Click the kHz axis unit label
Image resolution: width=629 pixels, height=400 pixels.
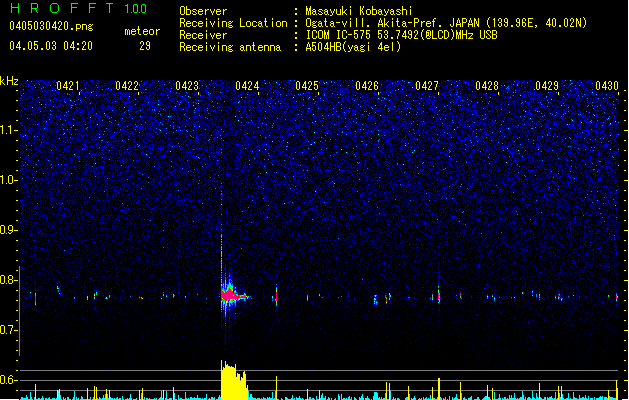pos(9,81)
